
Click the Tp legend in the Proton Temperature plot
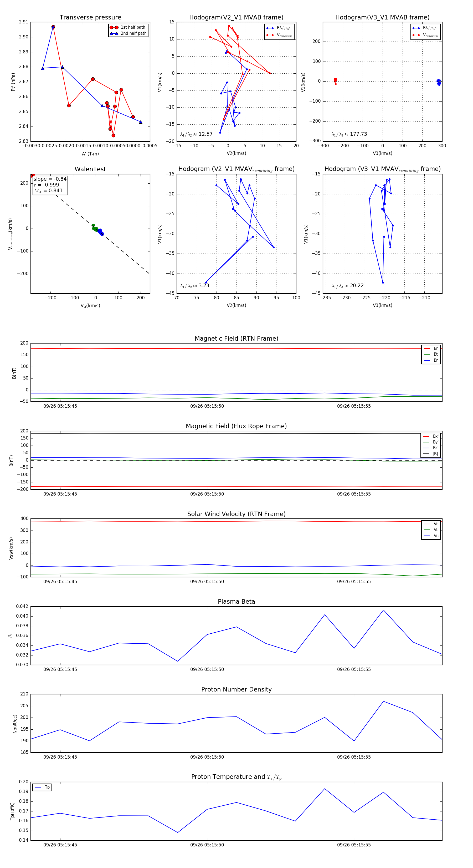point(42,787)
